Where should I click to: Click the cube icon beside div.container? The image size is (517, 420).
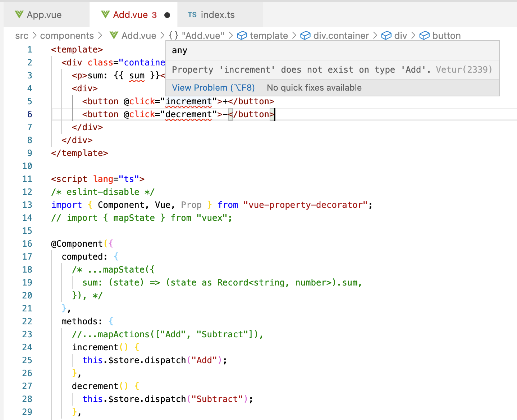[305, 35]
